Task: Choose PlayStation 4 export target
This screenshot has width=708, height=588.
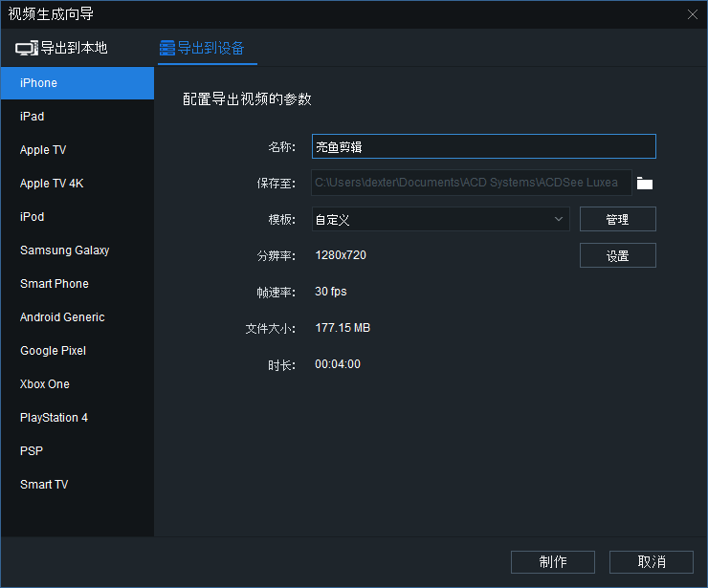Action: [x=77, y=418]
